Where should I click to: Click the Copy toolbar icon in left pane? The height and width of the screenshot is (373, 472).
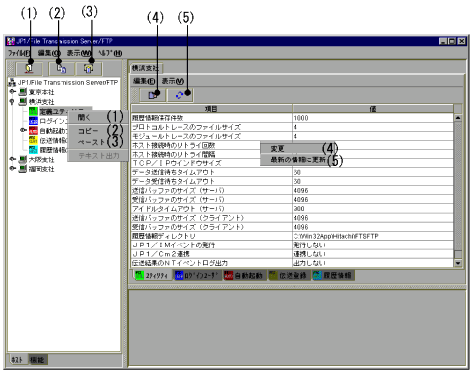click(x=62, y=69)
